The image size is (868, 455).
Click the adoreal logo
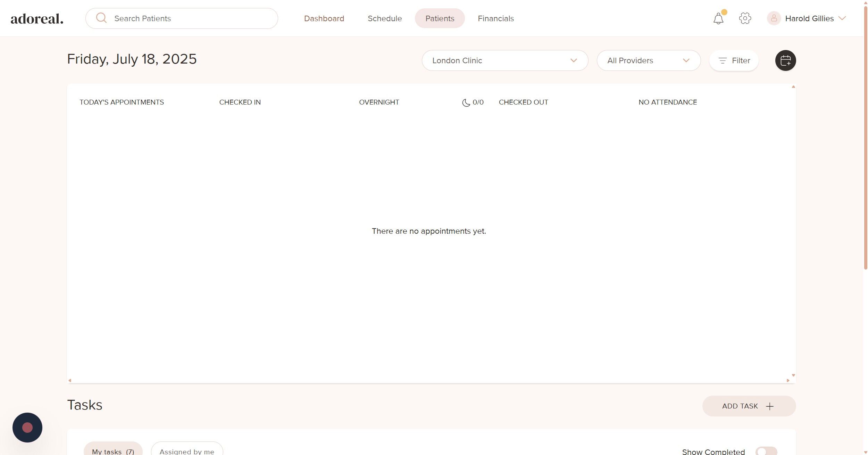(37, 19)
